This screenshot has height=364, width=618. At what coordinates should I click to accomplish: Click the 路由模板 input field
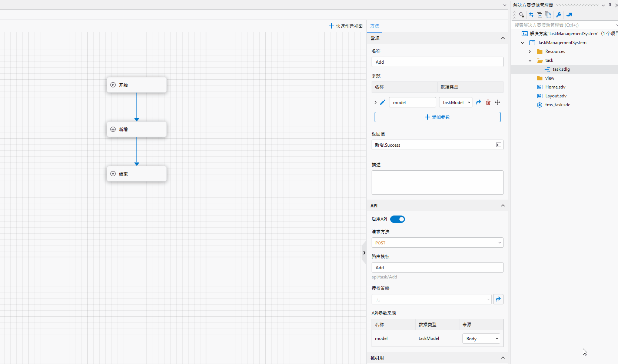[438, 267]
